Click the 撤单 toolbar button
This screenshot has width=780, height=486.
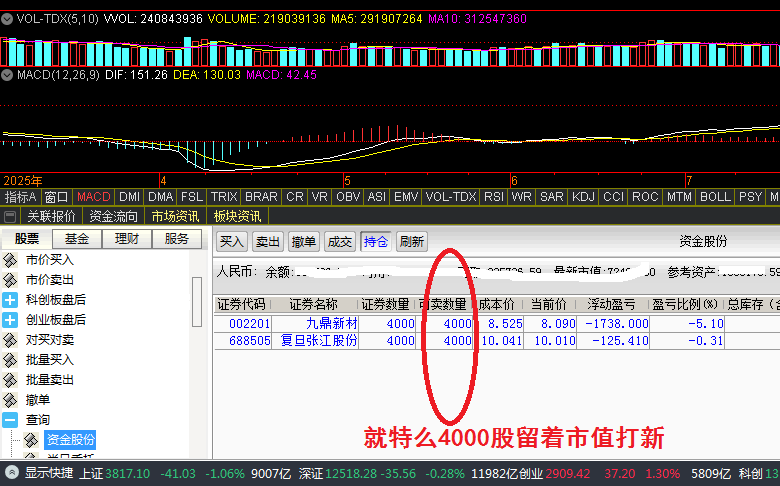click(303, 242)
